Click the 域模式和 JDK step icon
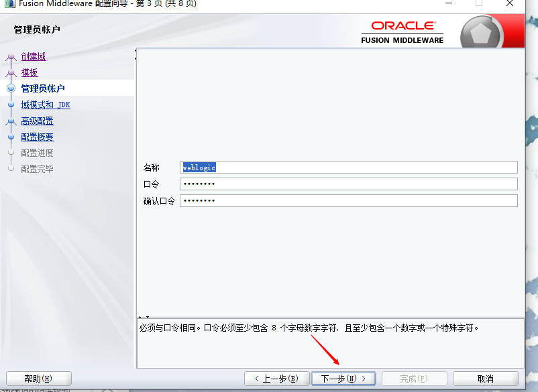The image size is (538, 392). (x=9, y=105)
